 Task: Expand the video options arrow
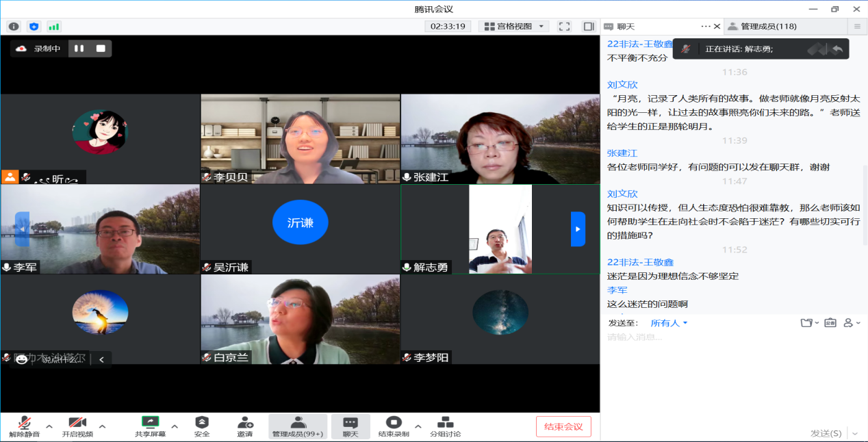pyautogui.click(x=102, y=426)
